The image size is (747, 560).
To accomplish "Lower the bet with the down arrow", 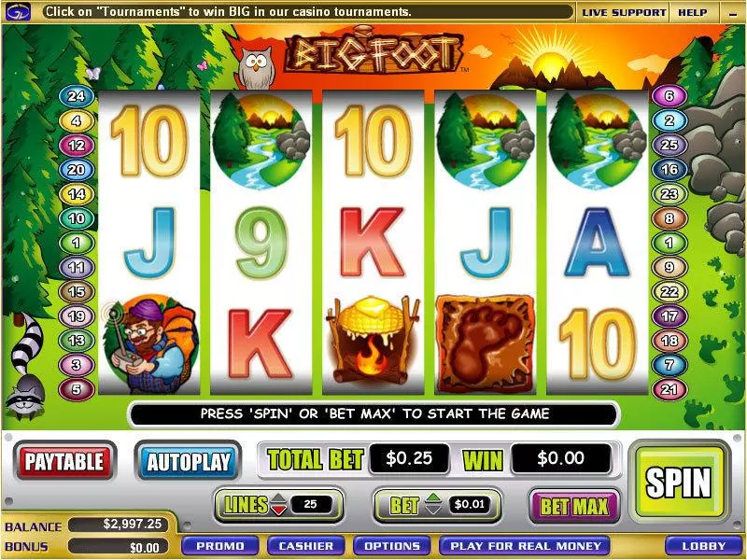I will (433, 510).
